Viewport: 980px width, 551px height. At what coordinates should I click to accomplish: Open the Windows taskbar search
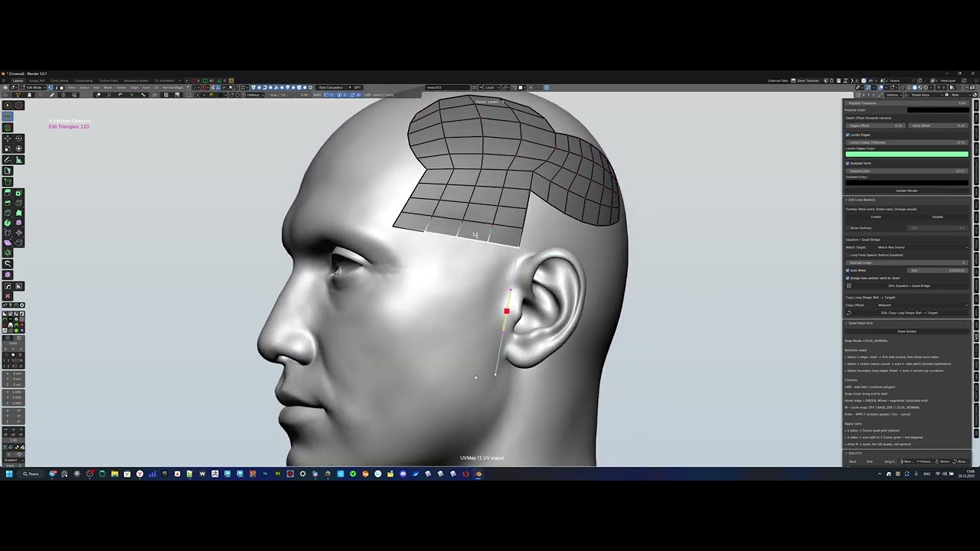tap(31, 474)
